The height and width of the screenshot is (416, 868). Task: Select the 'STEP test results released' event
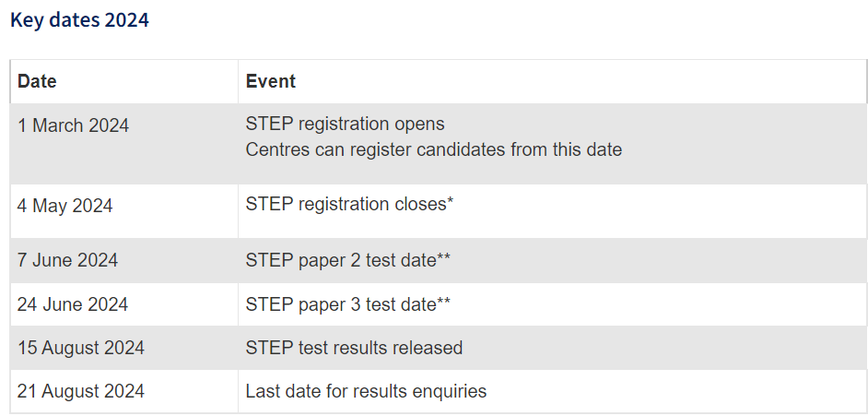point(354,348)
